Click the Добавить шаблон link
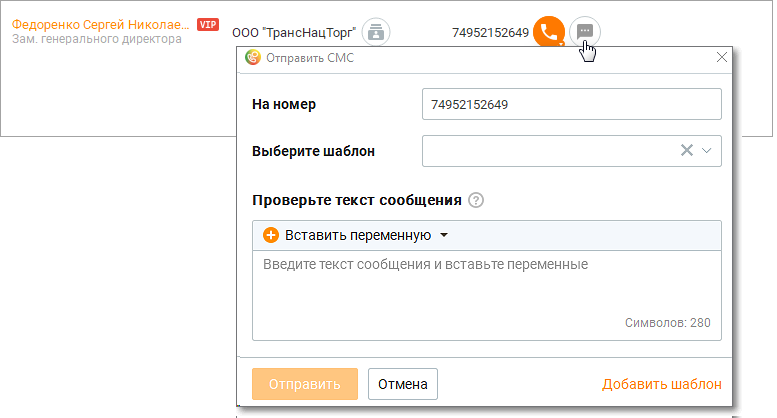This screenshot has height=418, width=777. point(662,384)
